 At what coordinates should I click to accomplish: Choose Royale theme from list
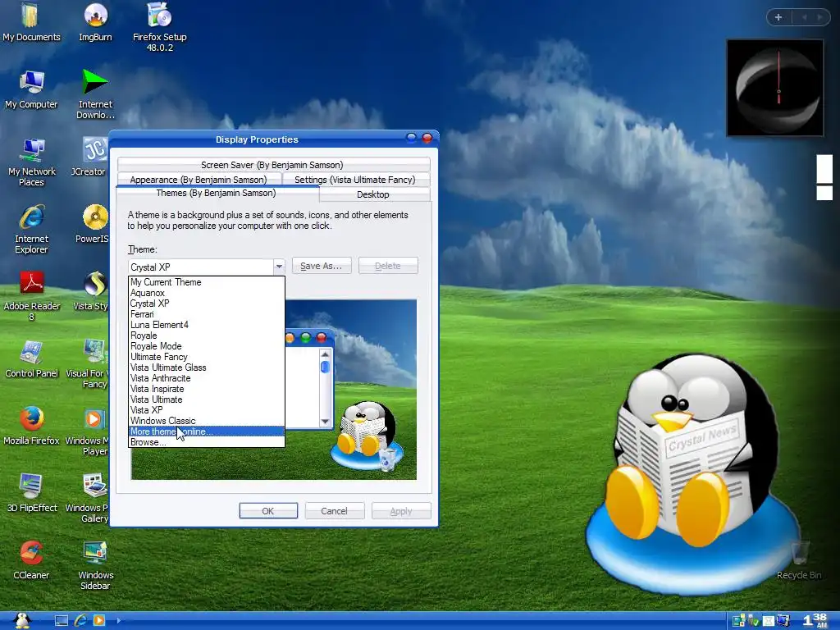click(x=207, y=336)
